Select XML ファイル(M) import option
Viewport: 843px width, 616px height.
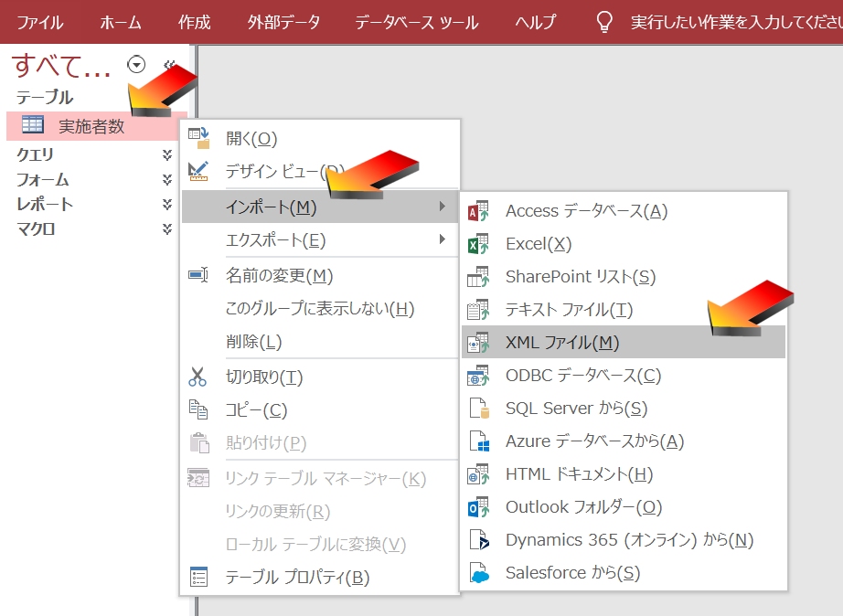pos(624,343)
